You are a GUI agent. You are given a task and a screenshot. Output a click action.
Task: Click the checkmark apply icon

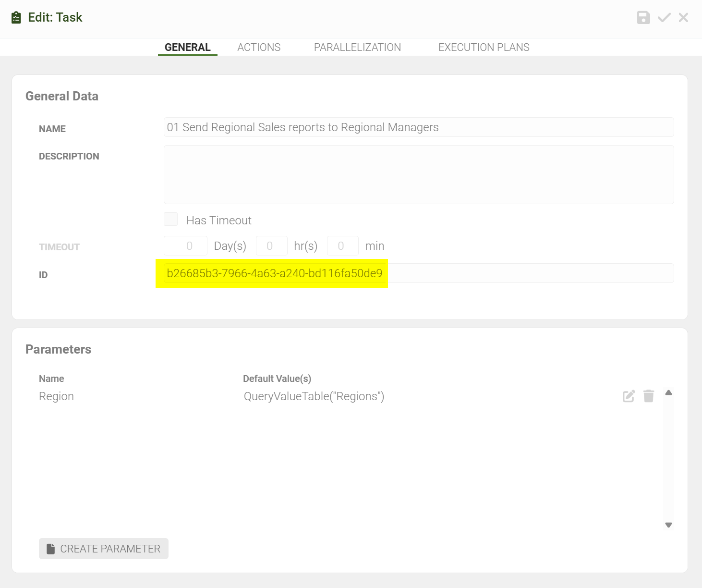(x=664, y=18)
